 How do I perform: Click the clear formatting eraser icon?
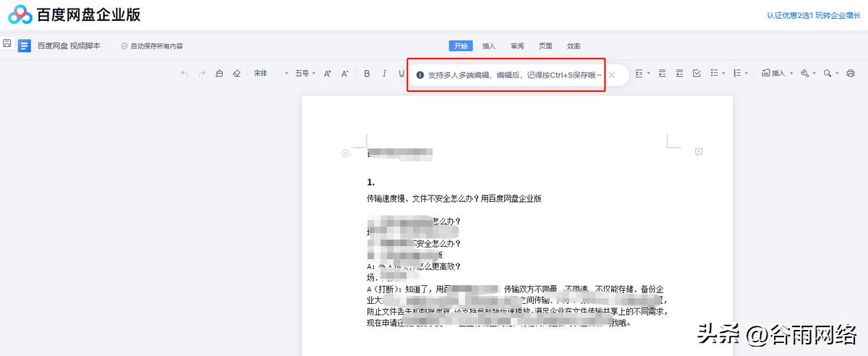tap(237, 73)
